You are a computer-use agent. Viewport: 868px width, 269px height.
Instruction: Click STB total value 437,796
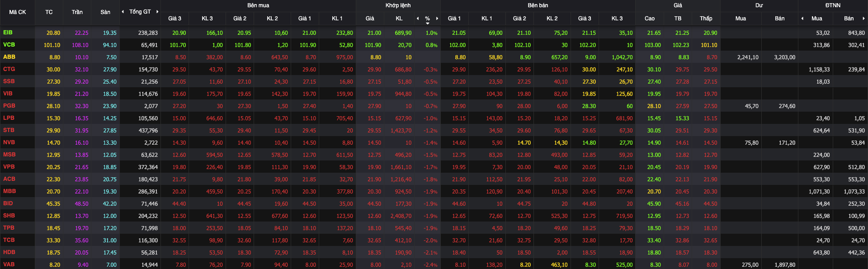[x=148, y=131]
